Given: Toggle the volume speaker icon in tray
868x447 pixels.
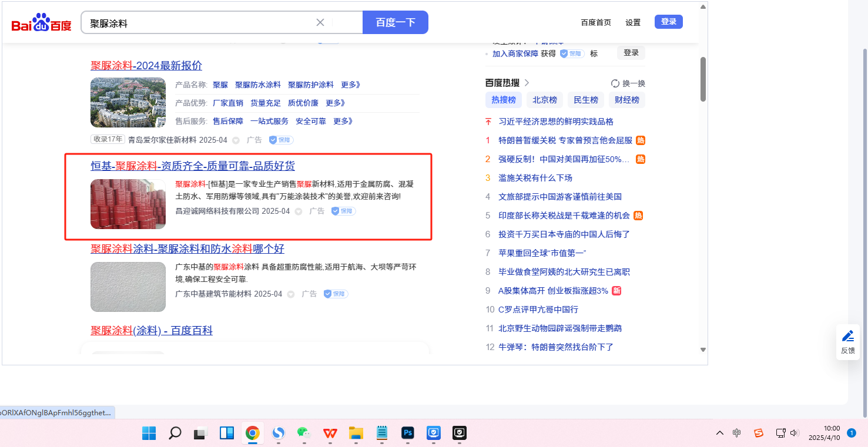Looking at the screenshot, I should coord(795,433).
